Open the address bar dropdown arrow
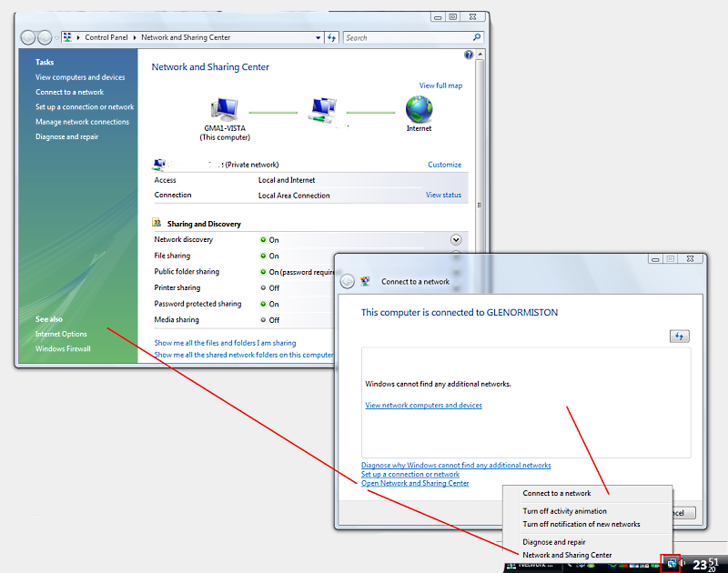 click(x=317, y=37)
